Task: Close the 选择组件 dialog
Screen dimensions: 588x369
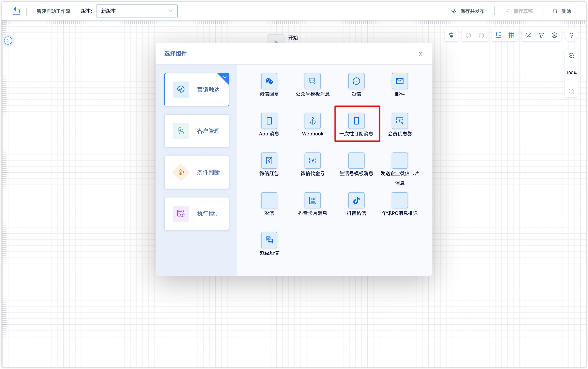Action: tap(420, 54)
